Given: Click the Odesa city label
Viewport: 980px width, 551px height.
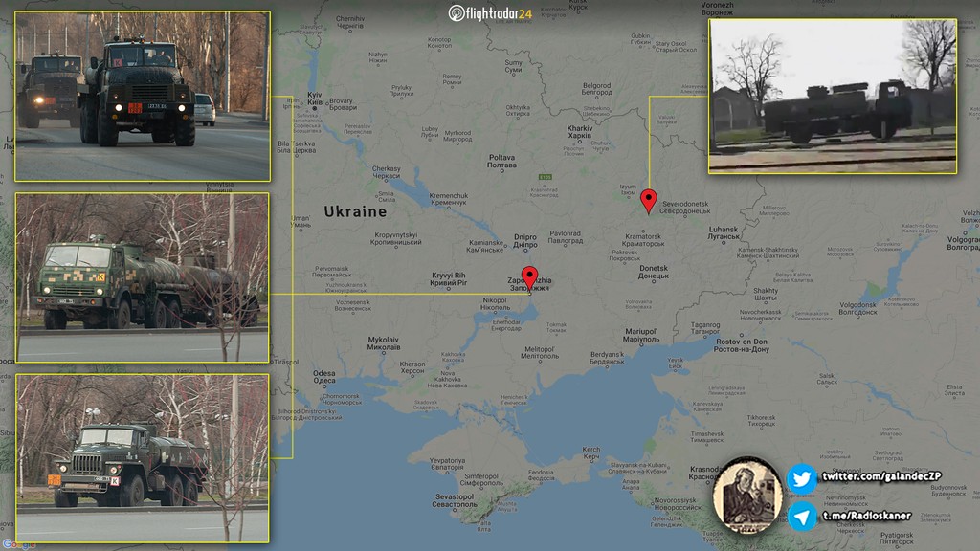Looking at the screenshot, I should coord(324,377).
